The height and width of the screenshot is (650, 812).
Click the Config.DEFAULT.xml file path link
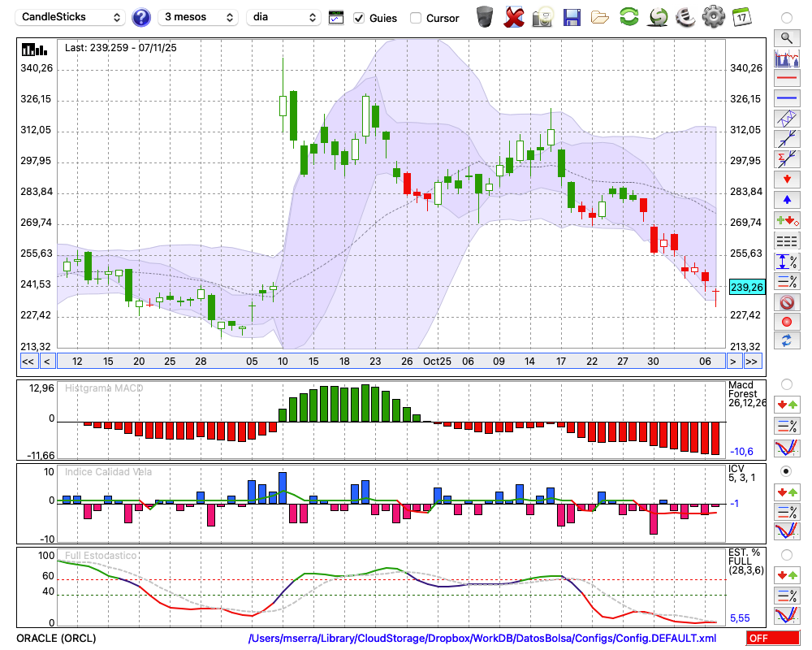482,639
